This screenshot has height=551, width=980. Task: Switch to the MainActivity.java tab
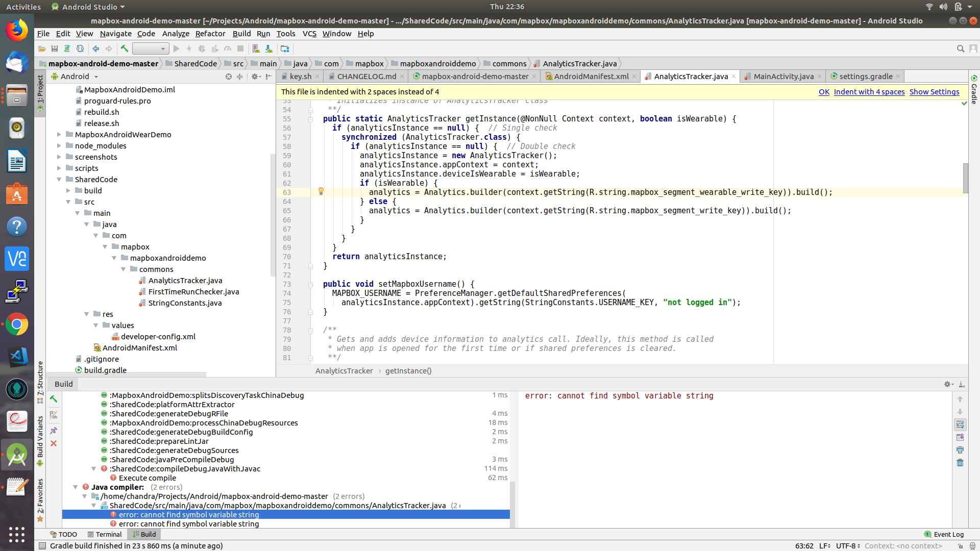(782, 76)
